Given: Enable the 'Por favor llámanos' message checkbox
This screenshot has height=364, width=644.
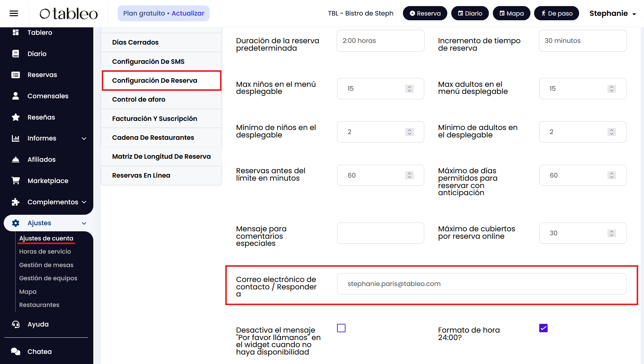Looking at the screenshot, I should tap(341, 328).
